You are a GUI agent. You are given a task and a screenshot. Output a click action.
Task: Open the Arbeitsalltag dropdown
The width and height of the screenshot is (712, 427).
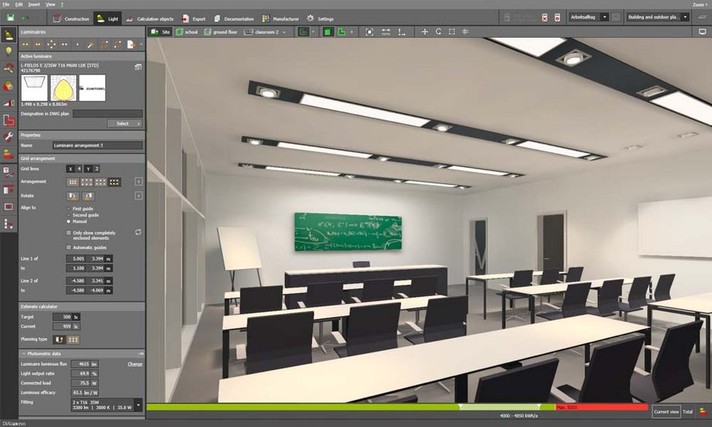pyautogui.click(x=588, y=17)
